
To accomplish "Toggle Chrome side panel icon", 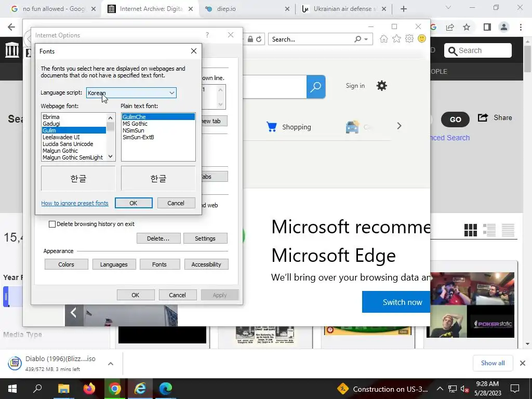I will tap(487, 27).
